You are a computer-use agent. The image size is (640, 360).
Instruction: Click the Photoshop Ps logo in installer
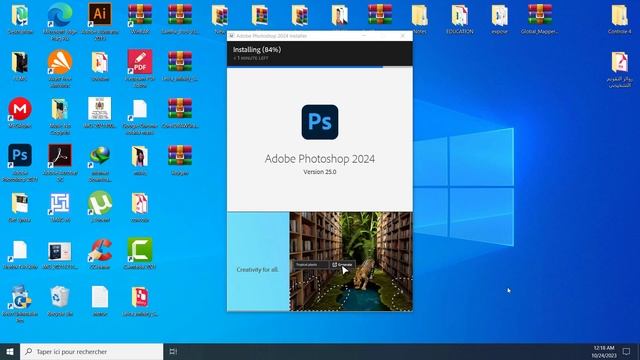pyautogui.click(x=320, y=122)
